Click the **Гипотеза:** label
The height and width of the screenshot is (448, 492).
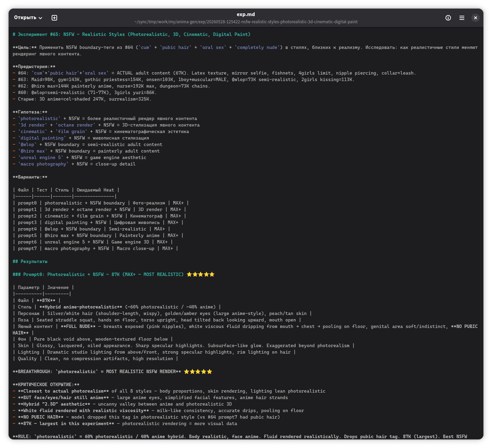pyautogui.click(x=30, y=112)
